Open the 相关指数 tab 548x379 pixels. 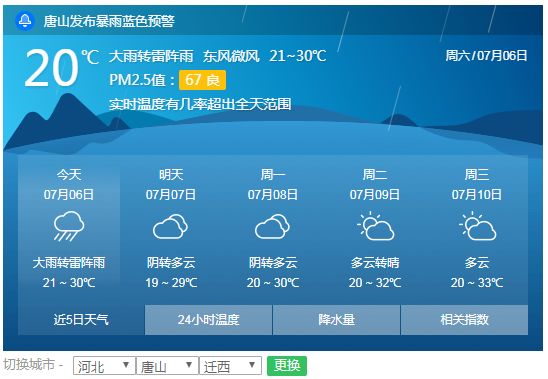click(x=464, y=320)
